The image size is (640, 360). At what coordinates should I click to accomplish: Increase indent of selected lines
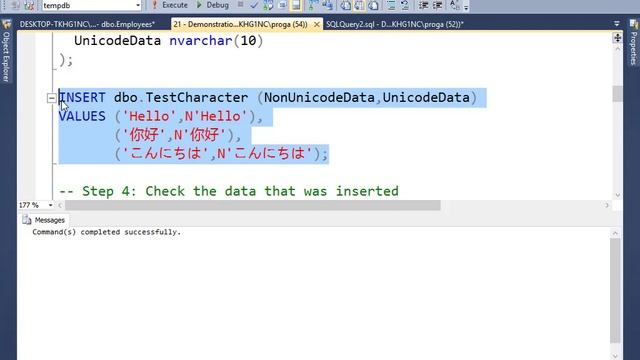coord(437,5)
